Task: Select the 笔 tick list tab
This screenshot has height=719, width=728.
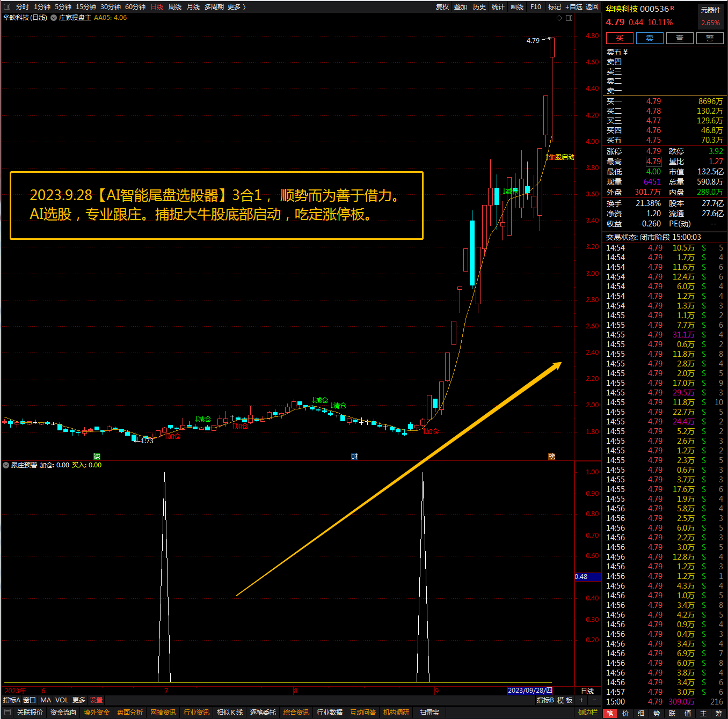Action: click(610, 713)
